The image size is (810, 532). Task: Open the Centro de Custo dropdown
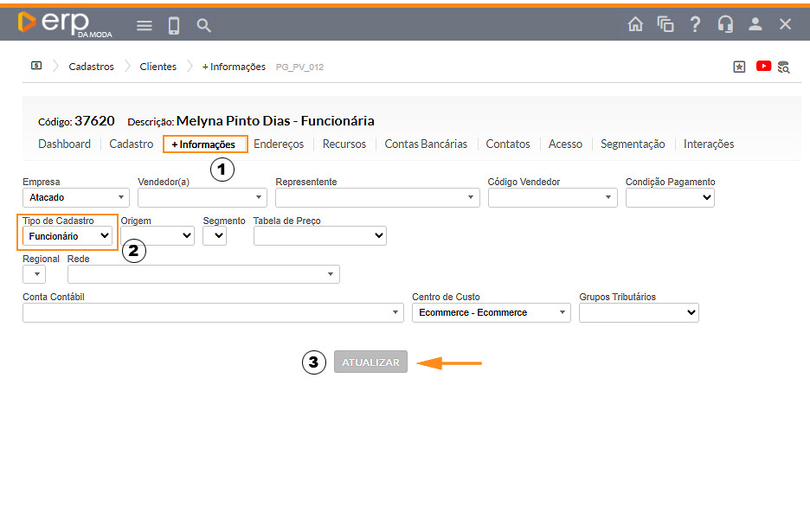coord(491,312)
